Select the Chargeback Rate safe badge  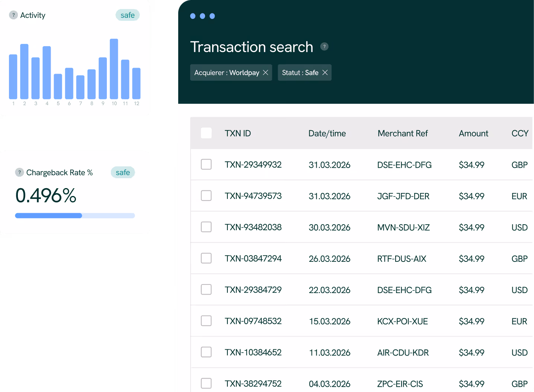click(x=123, y=173)
